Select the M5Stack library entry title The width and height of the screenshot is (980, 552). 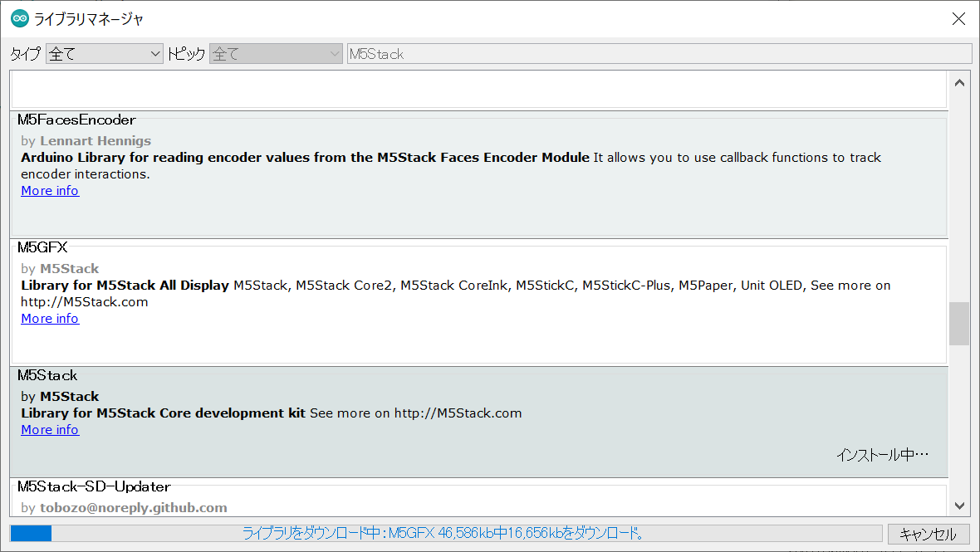[x=47, y=375]
